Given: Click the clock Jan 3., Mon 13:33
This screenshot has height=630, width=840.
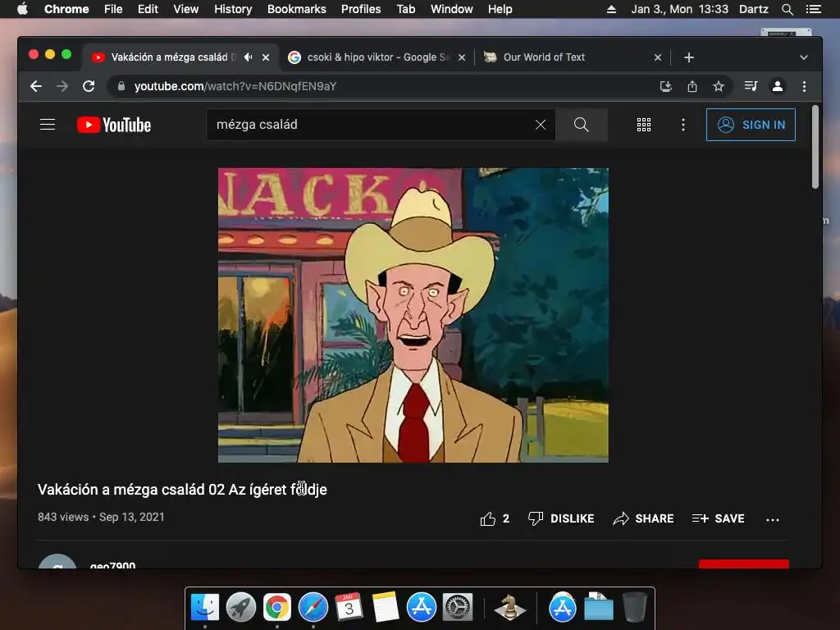Looking at the screenshot, I should tap(679, 9).
